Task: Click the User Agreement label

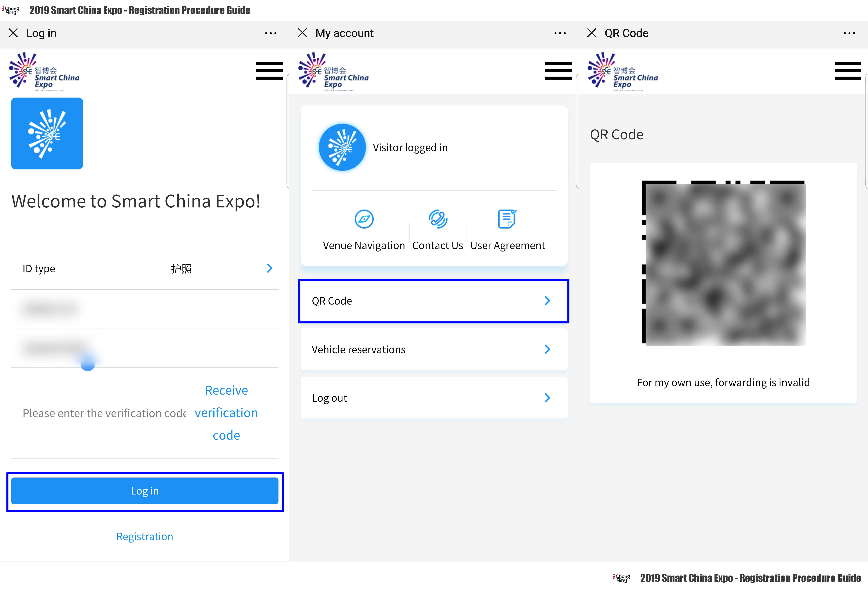Action: [x=508, y=246]
